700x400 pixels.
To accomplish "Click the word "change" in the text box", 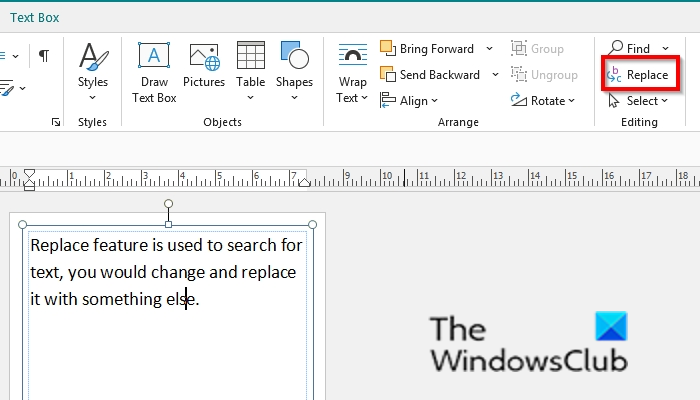I will pyautogui.click(x=178, y=273).
